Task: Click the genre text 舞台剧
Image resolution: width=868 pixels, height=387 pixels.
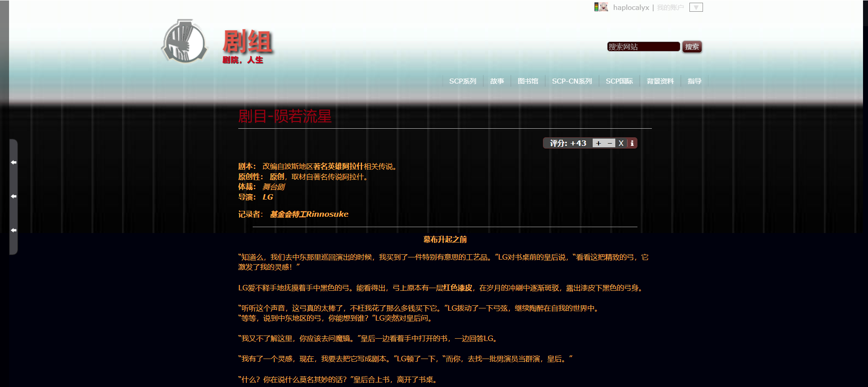Action: 274,187
